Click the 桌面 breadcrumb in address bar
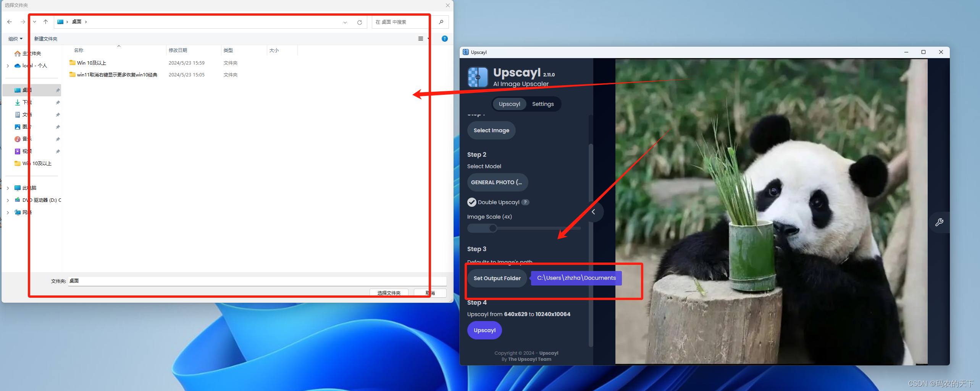This screenshot has width=980, height=391. (x=77, y=22)
